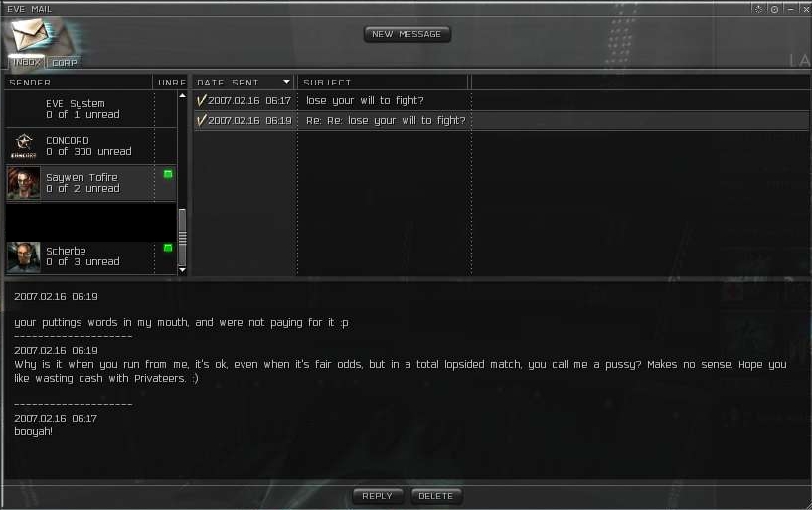
Task: Minimize the EVE Mail window
Action: pos(789,9)
